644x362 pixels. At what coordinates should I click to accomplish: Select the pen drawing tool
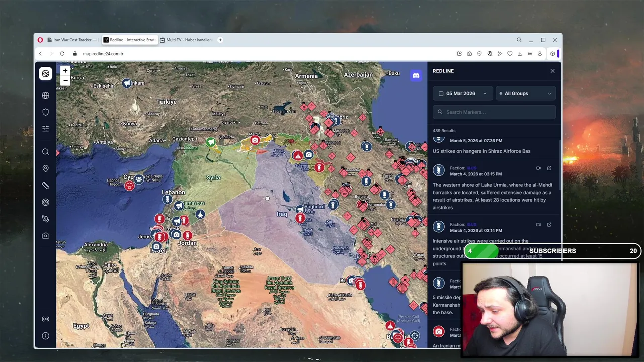coord(45,219)
